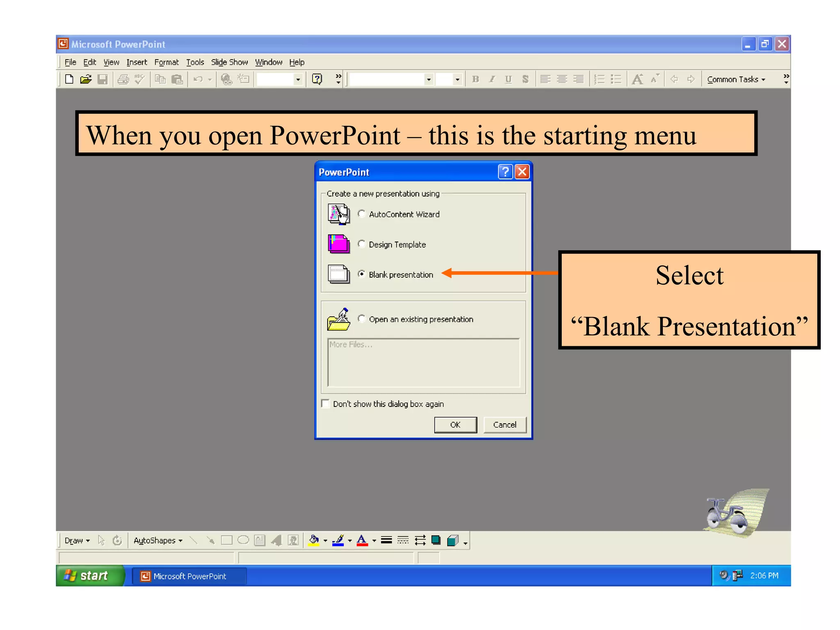Screen dimensions: 840x630
Task: Choose the Design Template radio option
Action: (x=361, y=244)
